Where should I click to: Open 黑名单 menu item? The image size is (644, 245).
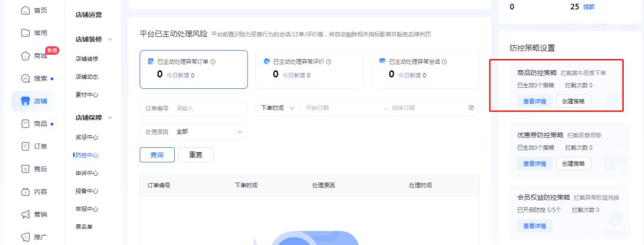point(84,227)
